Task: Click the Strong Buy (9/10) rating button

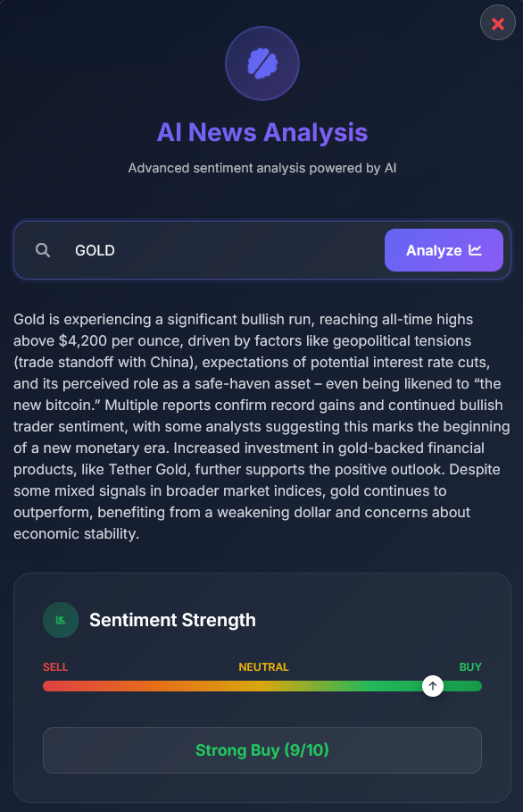Action: tap(261, 750)
